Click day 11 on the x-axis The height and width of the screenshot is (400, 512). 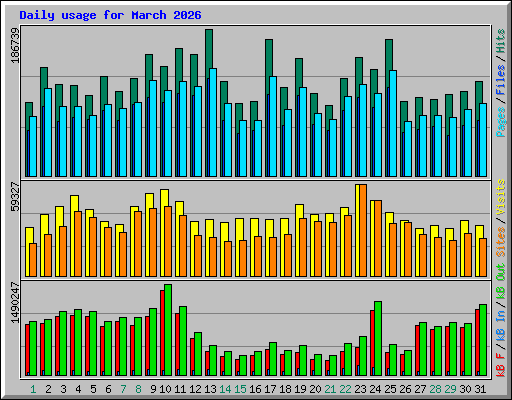click(x=180, y=389)
